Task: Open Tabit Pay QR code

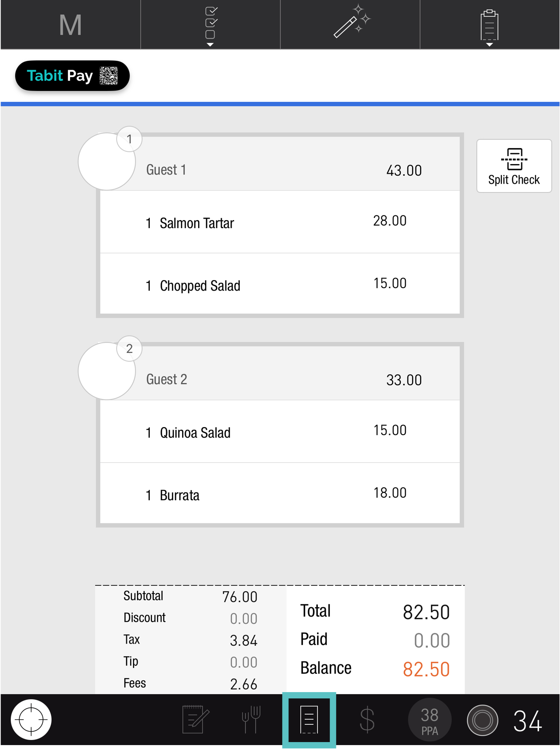Action: (x=72, y=76)
